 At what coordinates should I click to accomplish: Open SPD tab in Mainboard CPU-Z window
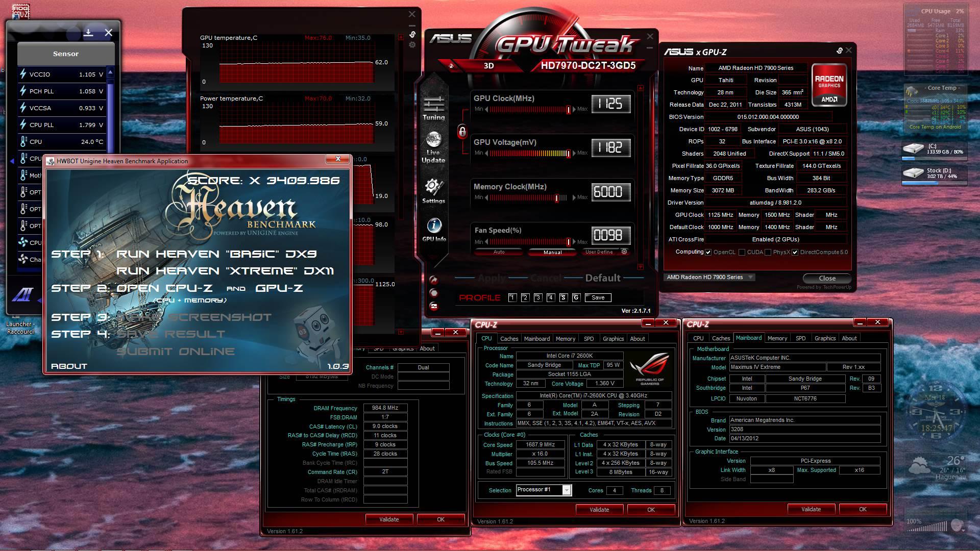(x=800, y=338)
